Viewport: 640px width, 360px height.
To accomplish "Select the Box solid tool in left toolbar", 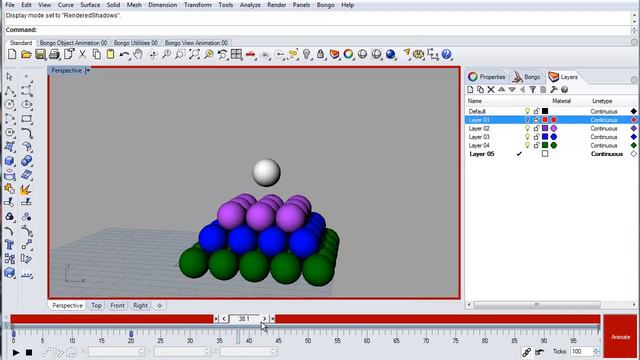I will click(9, 161).
